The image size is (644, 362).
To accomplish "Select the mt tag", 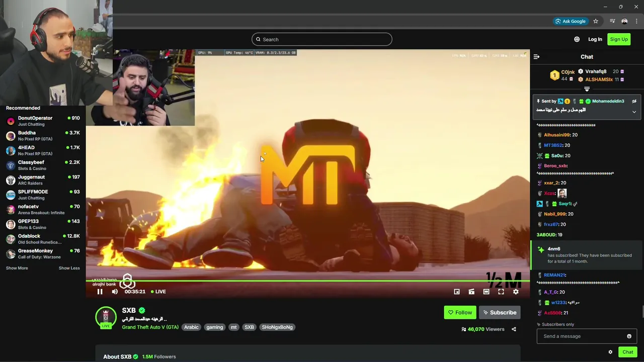I will pyautogui.click(x=233, y=327).
